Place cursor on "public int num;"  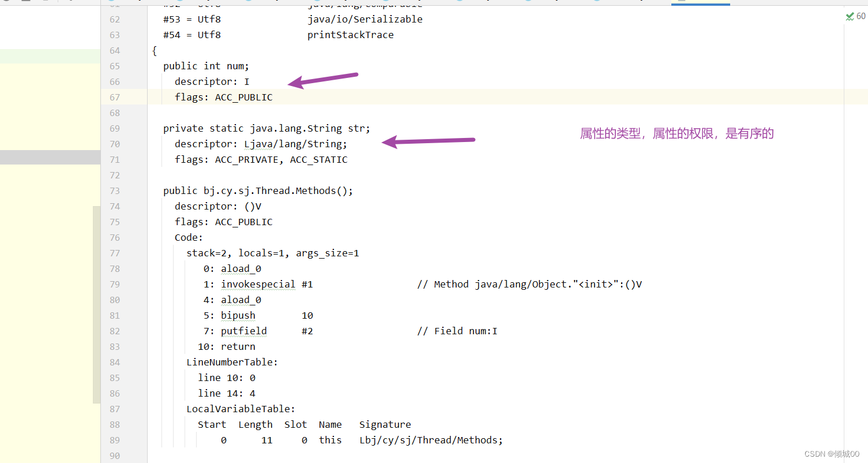(206, 66)
